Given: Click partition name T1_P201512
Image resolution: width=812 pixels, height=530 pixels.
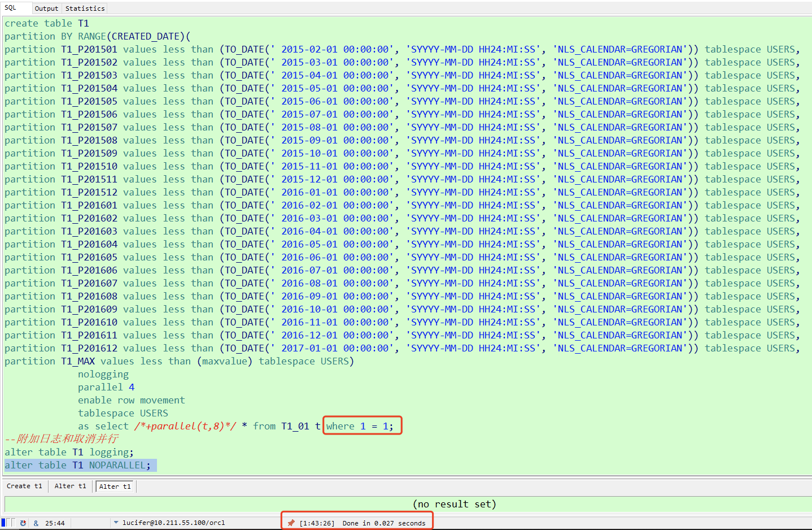Looking at the screenshot, I should [x=89, y=192].
